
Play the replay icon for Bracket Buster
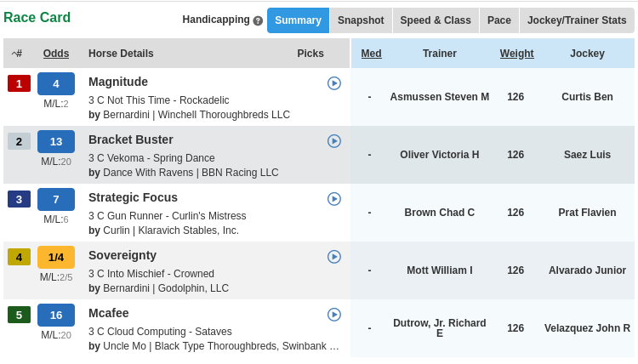click(x=333, y=141)
